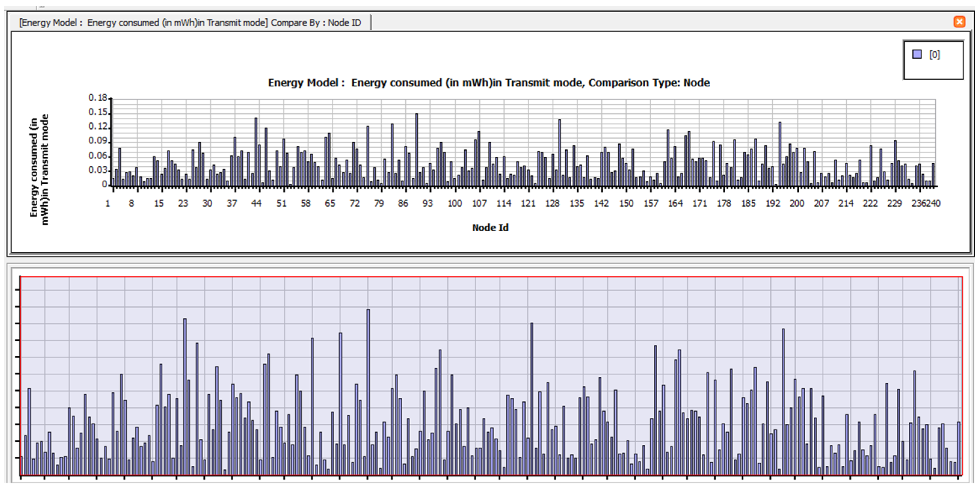The image size is (980, 491).
Task: Click the tallest bar in the lower overview chart
Action: click(368, 392)
